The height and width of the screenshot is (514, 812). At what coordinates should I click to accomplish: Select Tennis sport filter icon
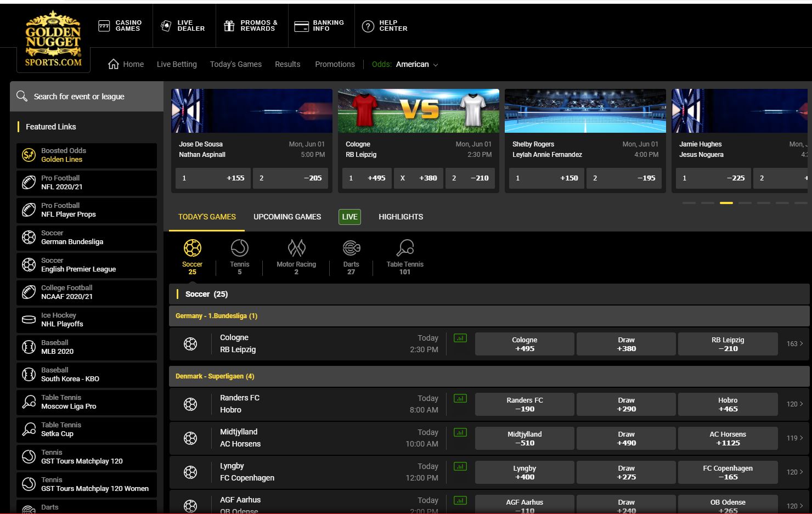coord(240,248)
